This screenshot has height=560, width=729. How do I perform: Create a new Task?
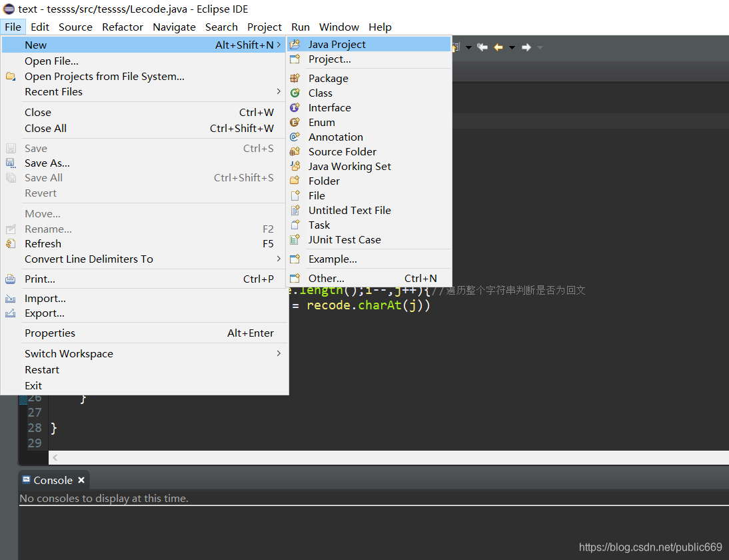click(x=368, y=225)
